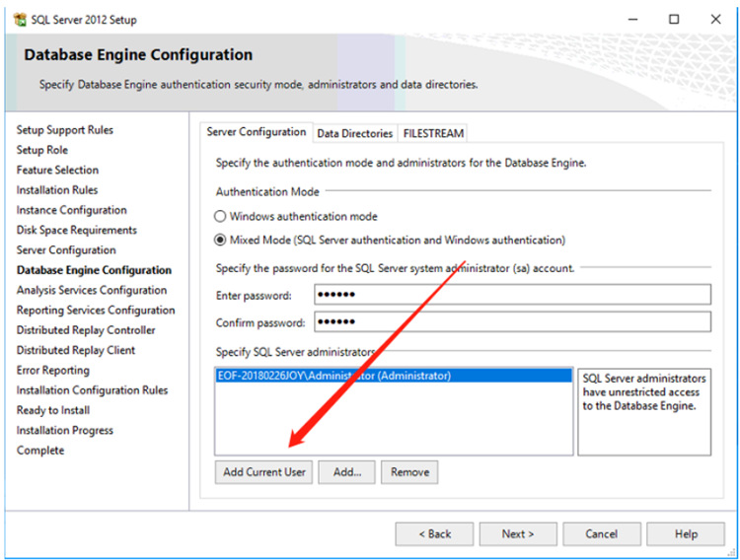740x560 pixels.
Task: Switch to the Server Configuration tab
Action: pyautogui.click(x=256, y=132)
